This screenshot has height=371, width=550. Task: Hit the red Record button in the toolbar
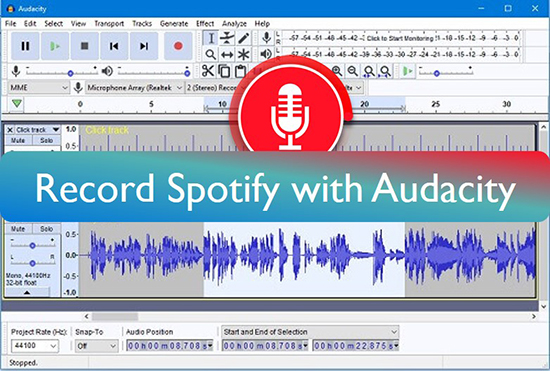coord(178,46)
